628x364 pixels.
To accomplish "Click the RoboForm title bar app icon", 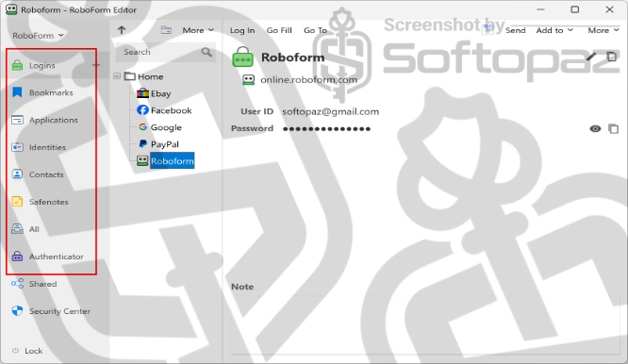I will point(11,9).
